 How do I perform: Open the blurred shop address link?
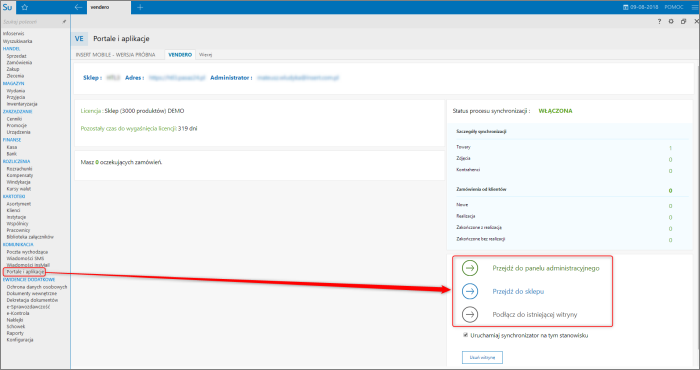[x=176, y=78]
